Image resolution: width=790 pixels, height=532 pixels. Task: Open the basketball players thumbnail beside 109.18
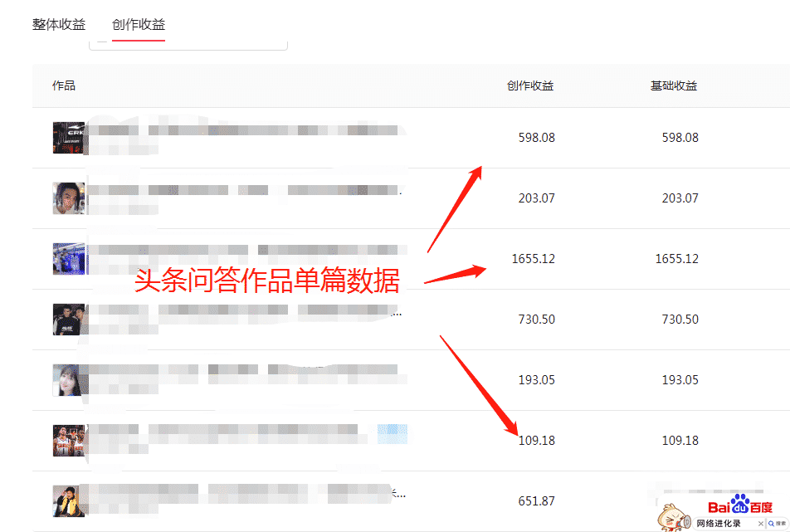[69, 441]
